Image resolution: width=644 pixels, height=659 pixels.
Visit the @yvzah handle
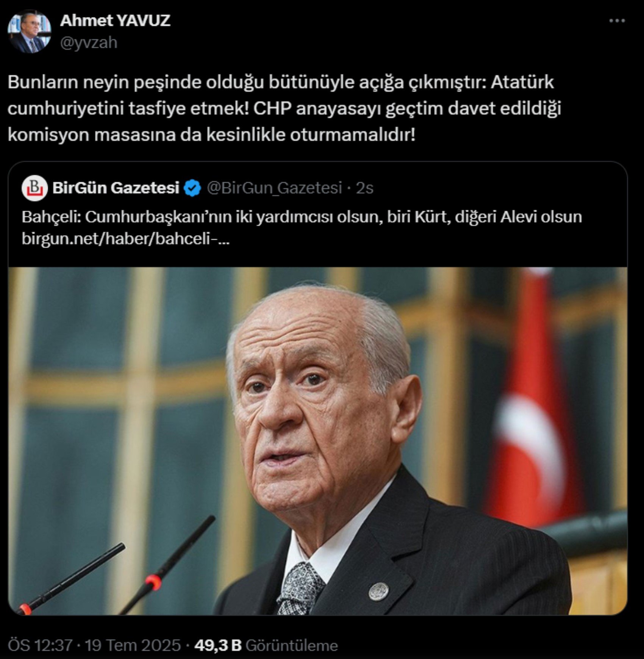(89, 42)
